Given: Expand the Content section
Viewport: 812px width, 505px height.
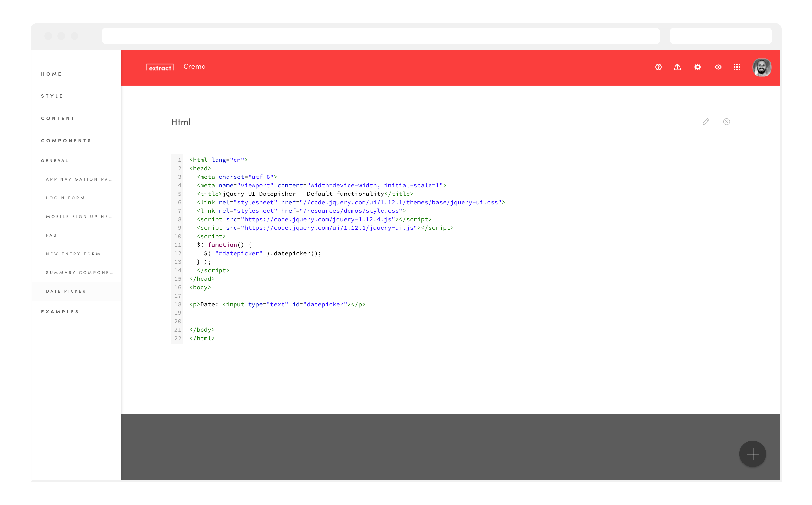Looking at the screenshot, I should click(x=58, y=118).
